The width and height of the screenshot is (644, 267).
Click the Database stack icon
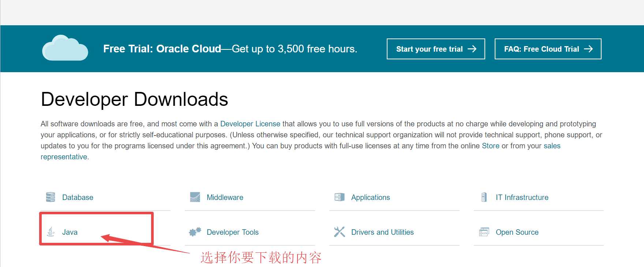tap(50, 197)
